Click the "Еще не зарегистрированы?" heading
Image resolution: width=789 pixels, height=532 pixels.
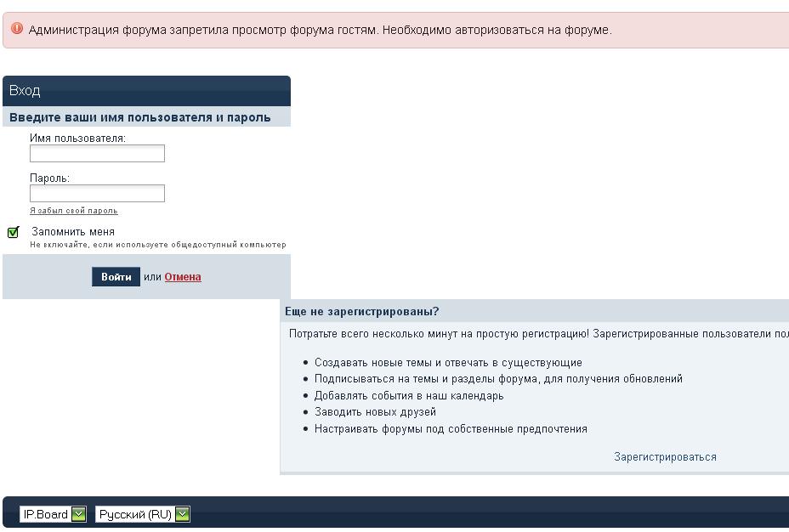click(362, 312)
